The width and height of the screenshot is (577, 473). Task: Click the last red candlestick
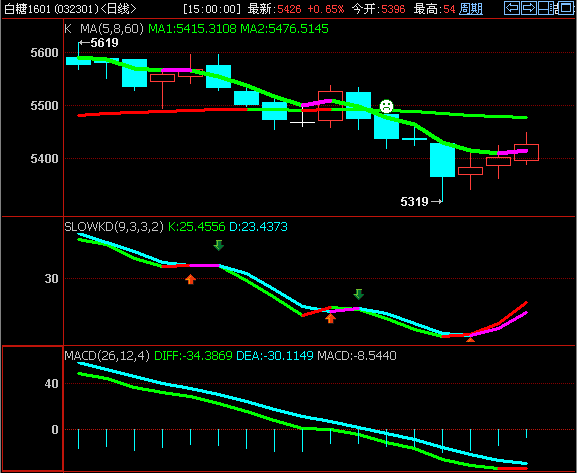coord(526,152)
